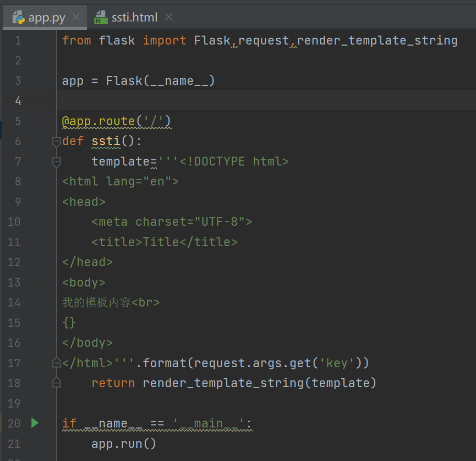476x461 pixels.
Task: Click app.run() on line 21
Action: tap(124, 444)
